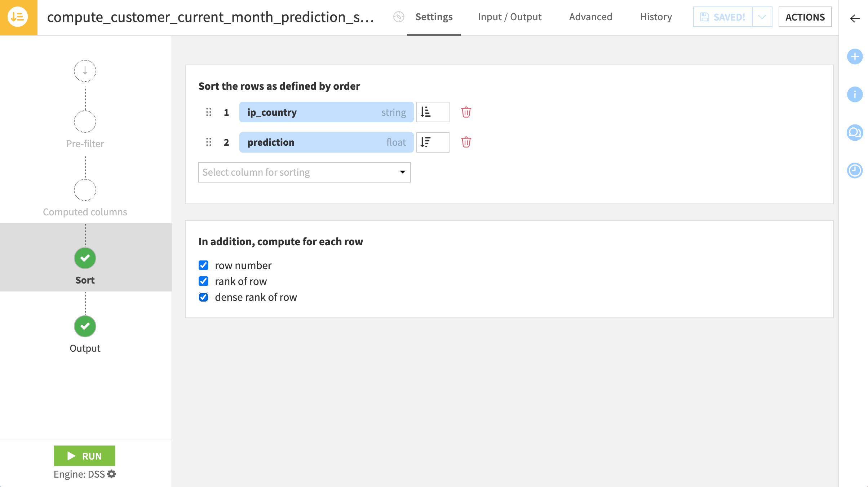Disable the rank of row checkbox
Screen dimensions: 868x487
[x=203, y=281]
